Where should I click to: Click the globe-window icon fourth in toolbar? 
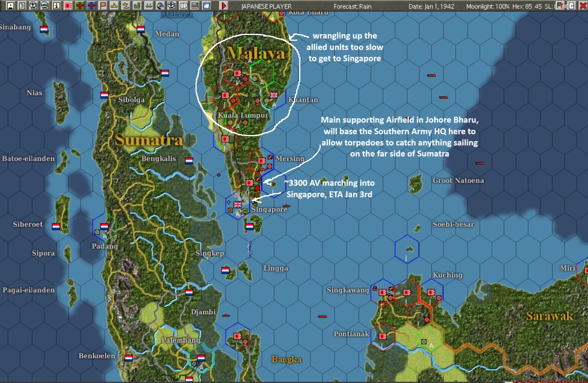click(x=45, y=5)
